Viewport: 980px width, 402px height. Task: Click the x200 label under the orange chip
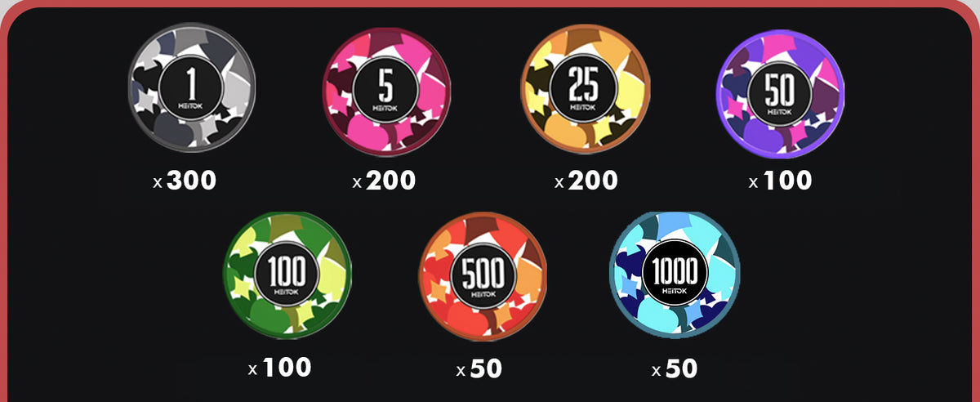pyautogui.click(x=586, y=181)
